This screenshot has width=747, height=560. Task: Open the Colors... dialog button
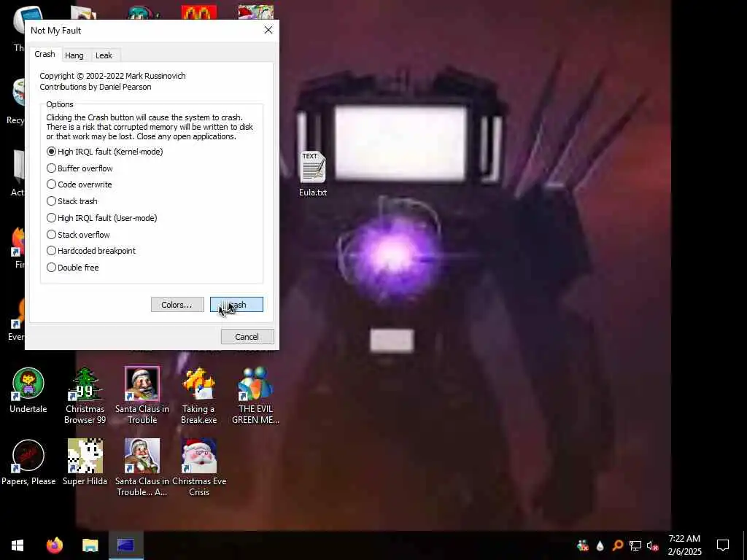pos(177,305)
